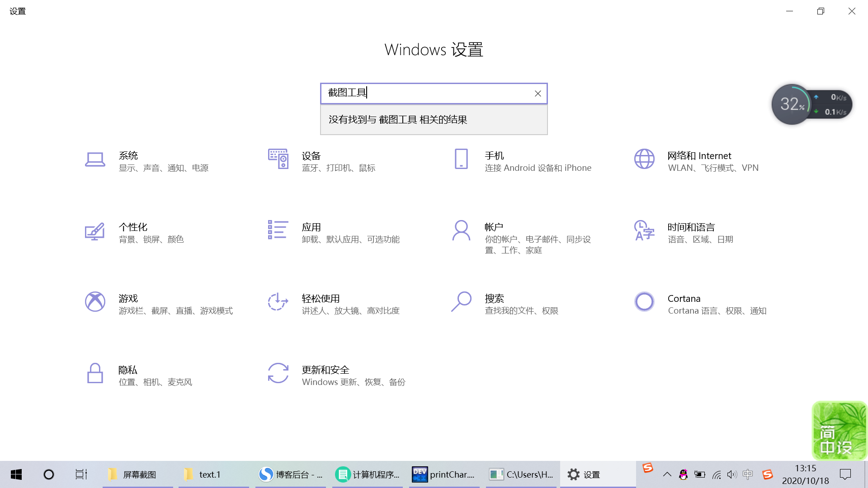The width and height of the screenshot is (868, 488).
Task: Open the Devices keyboard-speaker icon
Action: coord(278,159)
